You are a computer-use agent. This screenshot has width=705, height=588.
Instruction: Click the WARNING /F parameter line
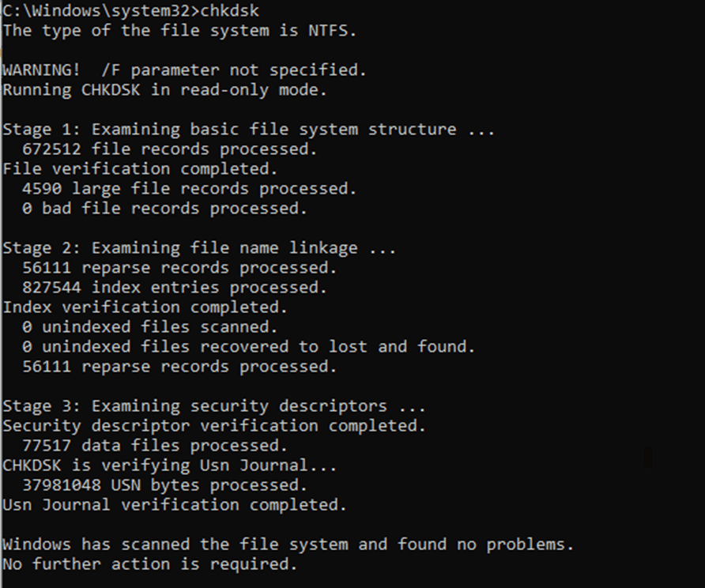[185, 70]
